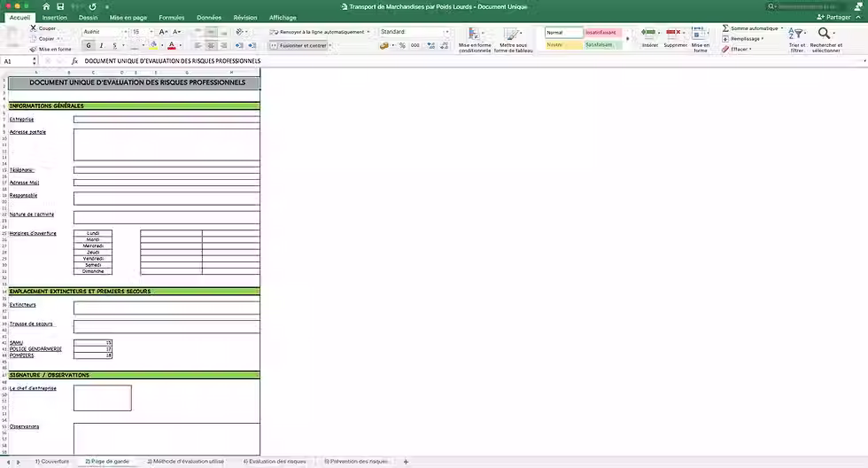Open the Mise en forme cells menu
The width and height of the screenshot is (868, 468).
[x=701, y=39]
